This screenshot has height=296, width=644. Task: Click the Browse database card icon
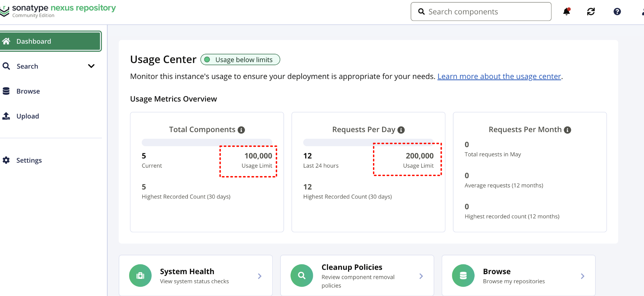[463, 276]
